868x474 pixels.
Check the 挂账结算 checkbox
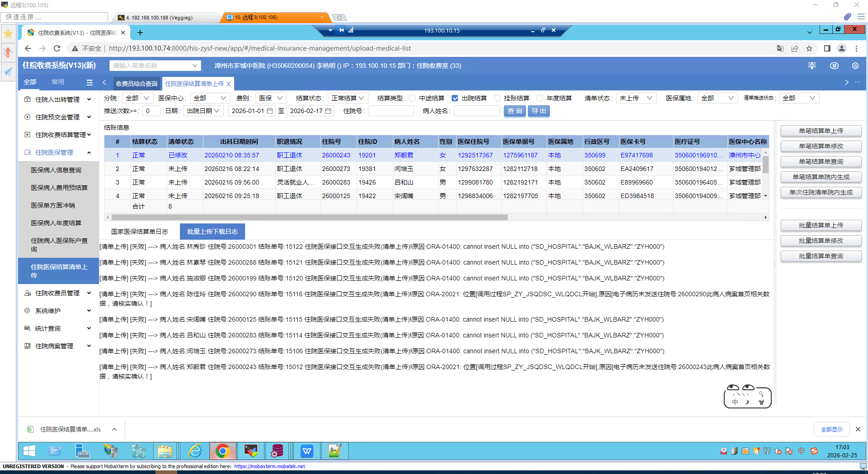click(497, 98)
